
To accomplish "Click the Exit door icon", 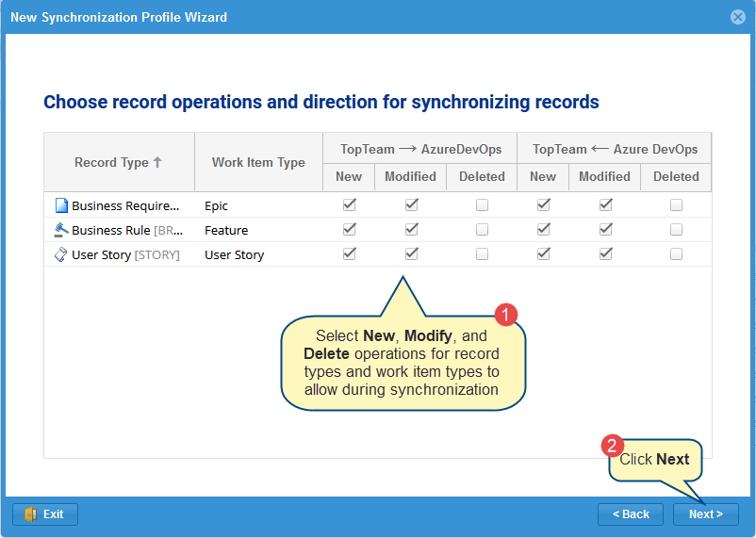I will [30, 514].
